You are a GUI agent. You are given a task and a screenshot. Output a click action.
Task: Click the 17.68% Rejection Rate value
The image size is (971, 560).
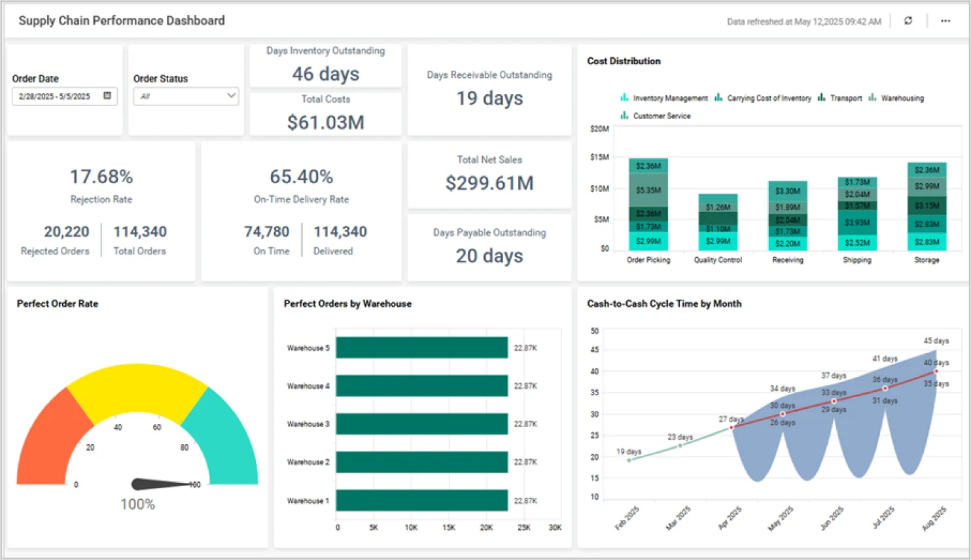pos(101,177)
